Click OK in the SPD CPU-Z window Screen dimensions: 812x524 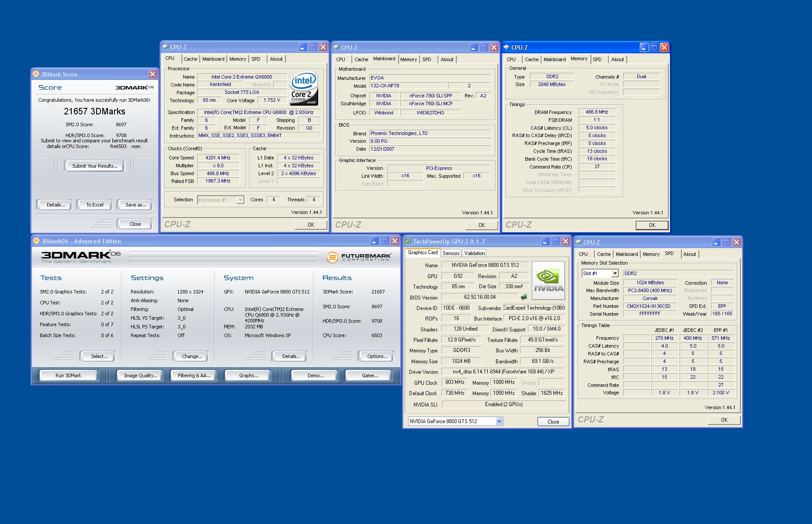(x=724, y=420)
